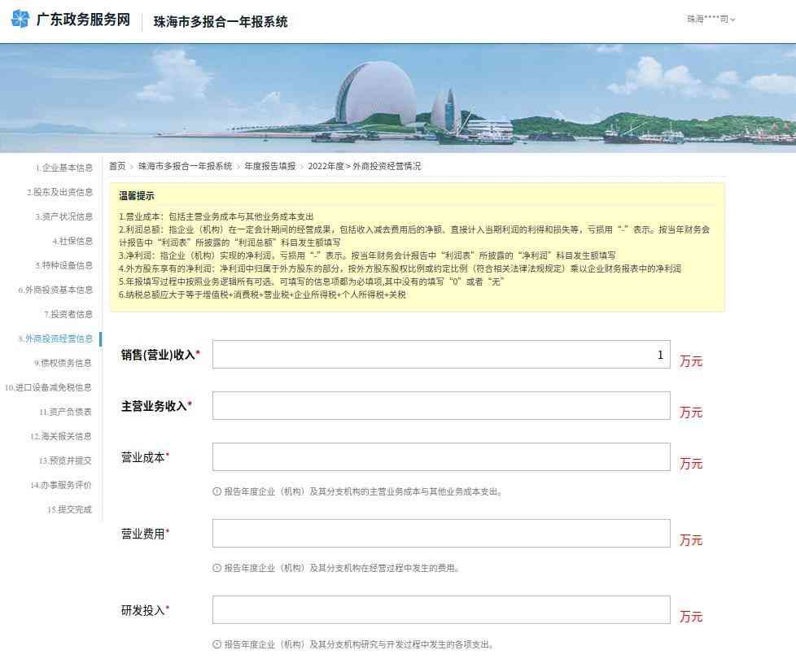Open 2.股东及出资信息 step
The image size is (796, 672).
pyautogui.click(x=59, y=193)
